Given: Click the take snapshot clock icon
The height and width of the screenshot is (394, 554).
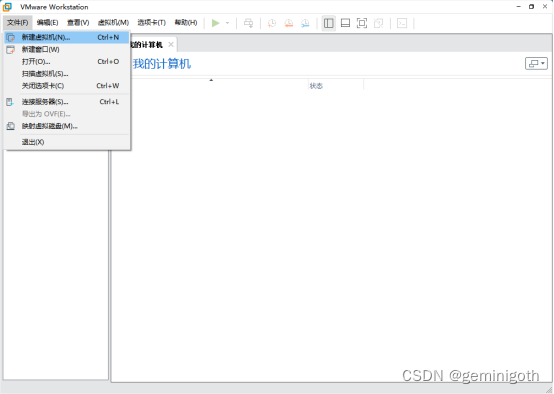Looking at the screenshot, I should click(272, 23).
